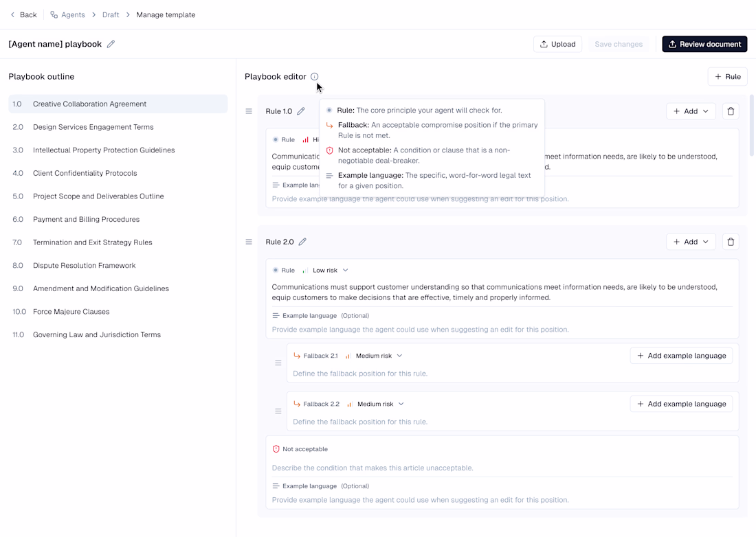Grab the drag handle for Rule 2.0

249,242
